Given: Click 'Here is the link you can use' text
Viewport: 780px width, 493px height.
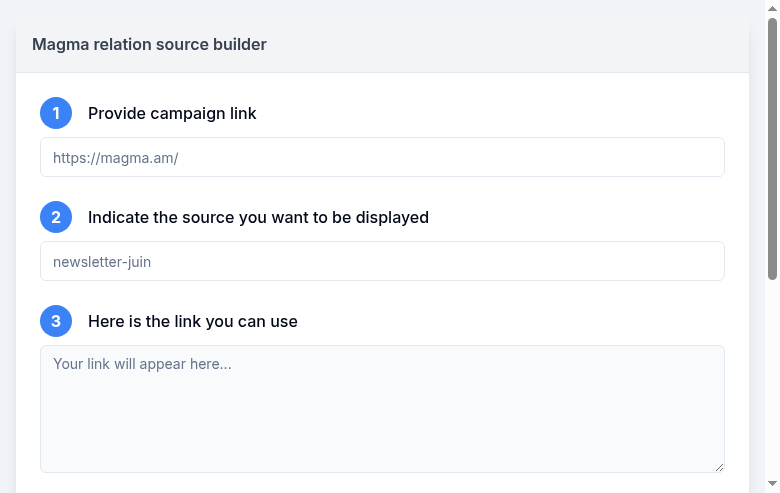Looking at the screenshot, I should tap(193, 321).
